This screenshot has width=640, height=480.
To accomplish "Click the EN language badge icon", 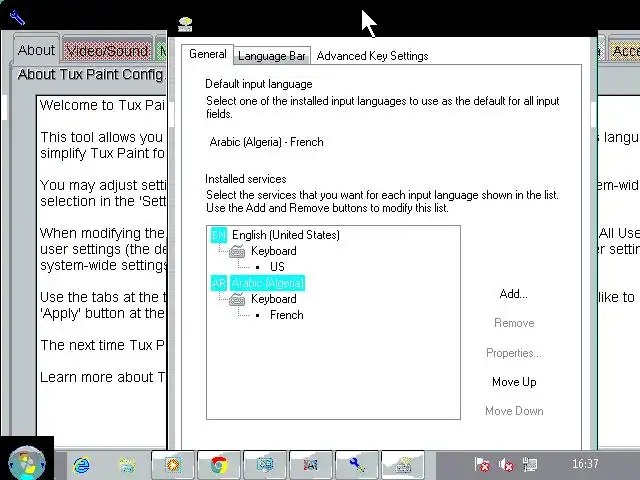I will [x=219, y=235].
